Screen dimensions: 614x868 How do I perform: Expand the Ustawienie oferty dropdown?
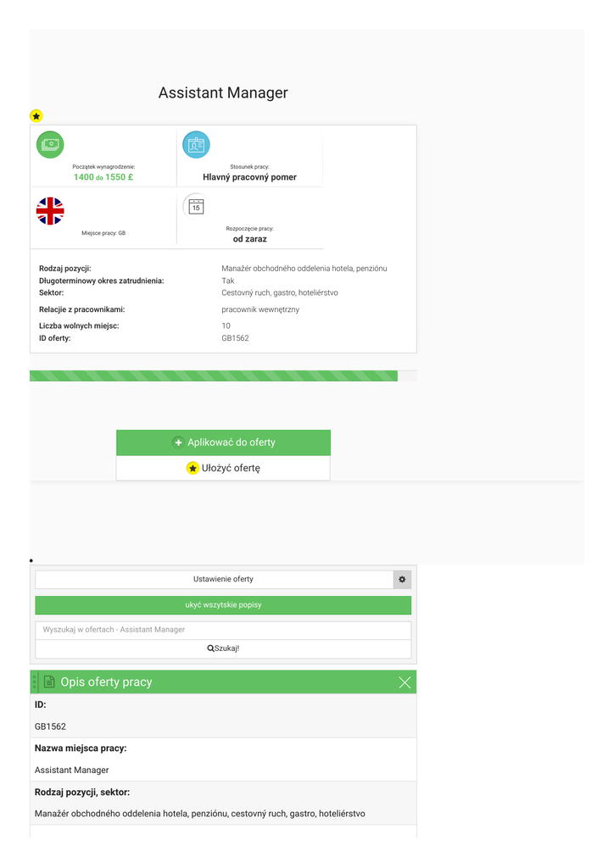tap(214, 580)
